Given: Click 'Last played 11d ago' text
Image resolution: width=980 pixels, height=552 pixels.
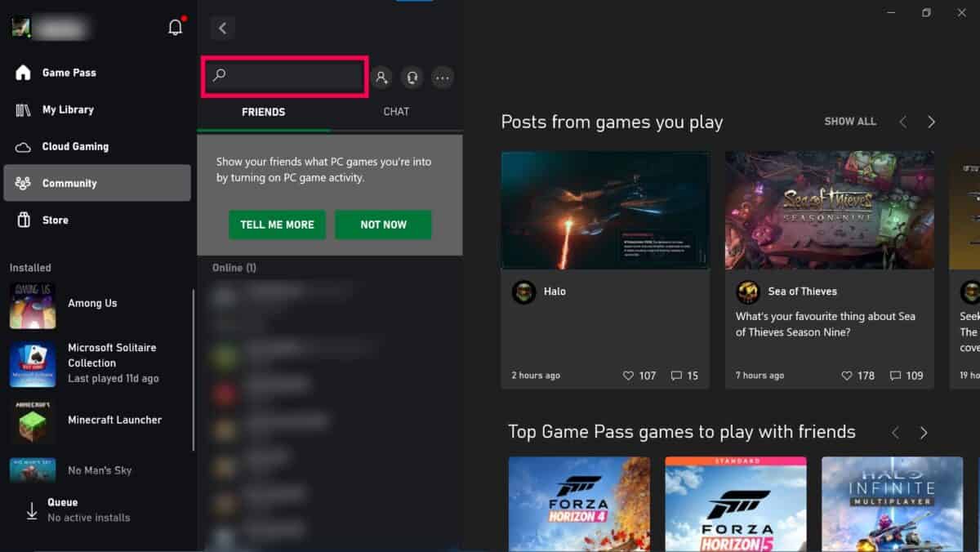Looking at the screenshot, I should (114, 379).
